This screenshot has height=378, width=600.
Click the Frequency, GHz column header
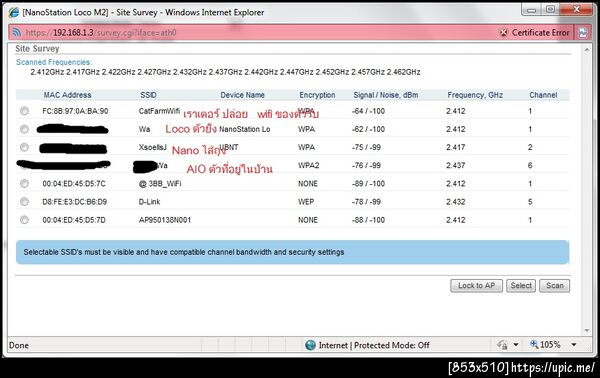(x=475, y=95)
